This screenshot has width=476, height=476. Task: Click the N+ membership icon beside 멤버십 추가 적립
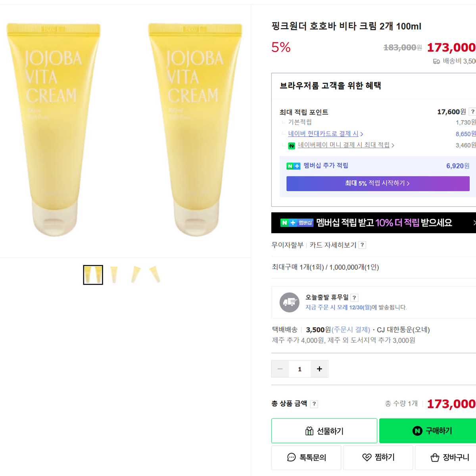click(294, 166)
